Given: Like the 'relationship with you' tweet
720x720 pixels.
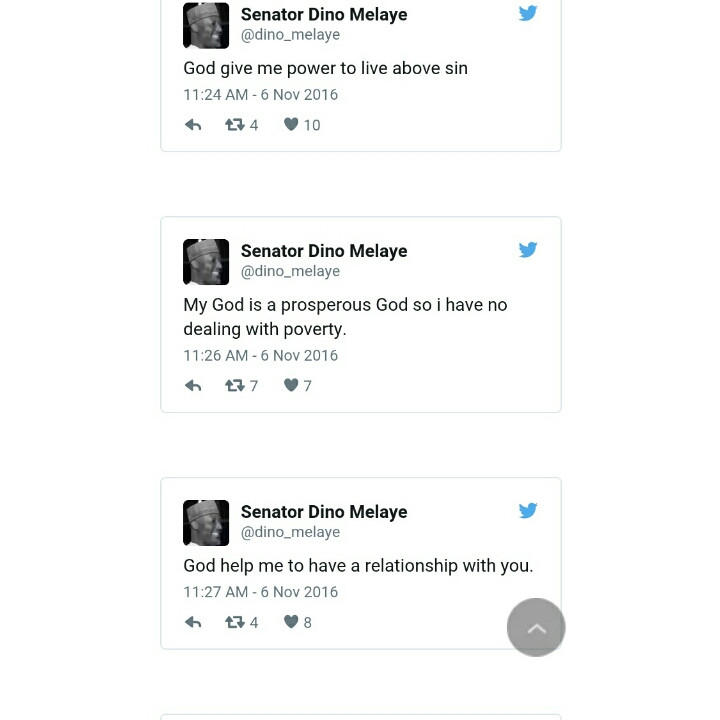Looking at the screenshot, I should point(291,622).
